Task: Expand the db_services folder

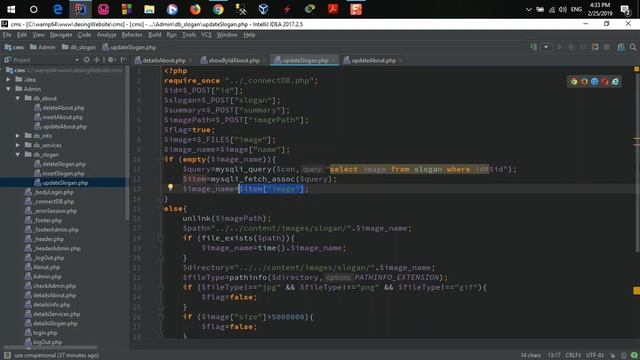Action: tap(18, 145)
